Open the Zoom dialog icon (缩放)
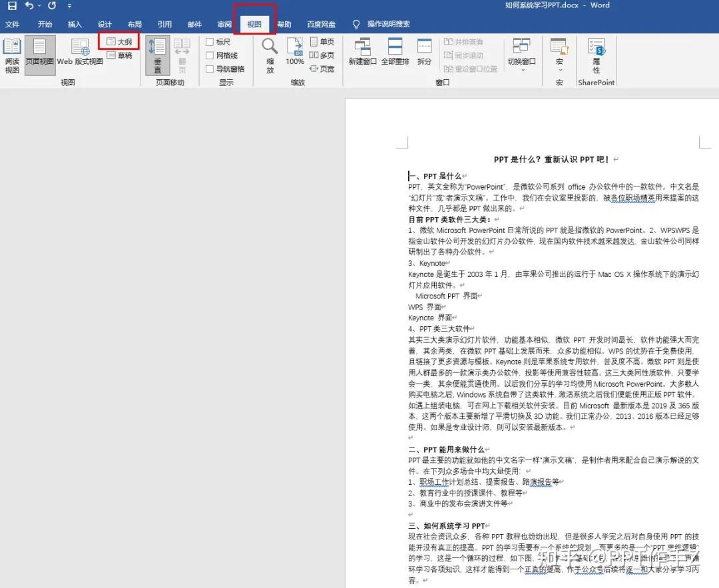The height and width of the screenshot is (588, 719). point(269,53)
